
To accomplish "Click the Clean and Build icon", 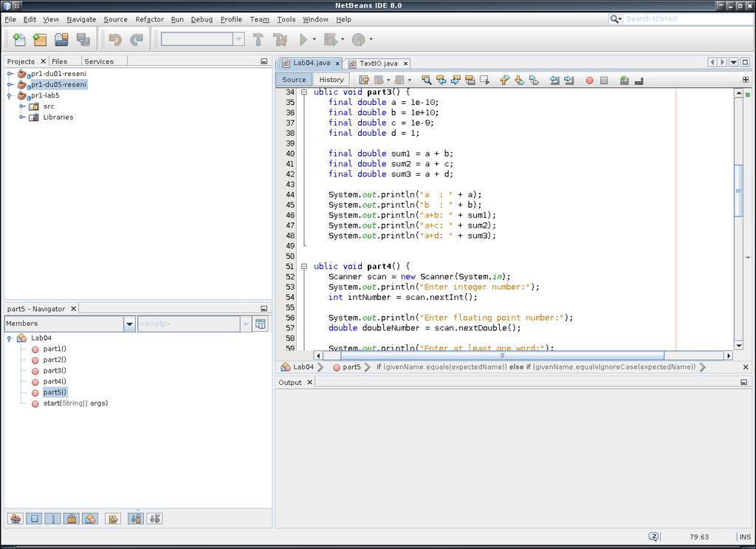I will pos(280,40).
